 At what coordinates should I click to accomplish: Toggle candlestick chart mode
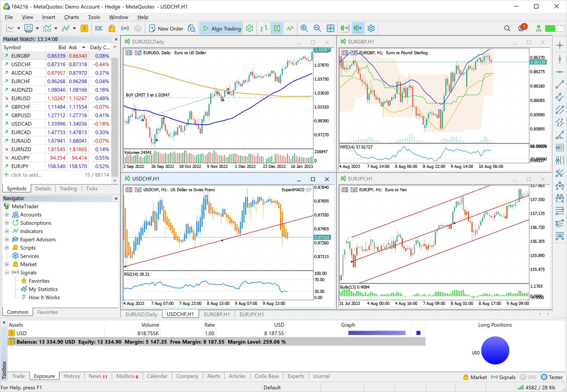coord(277,29)
